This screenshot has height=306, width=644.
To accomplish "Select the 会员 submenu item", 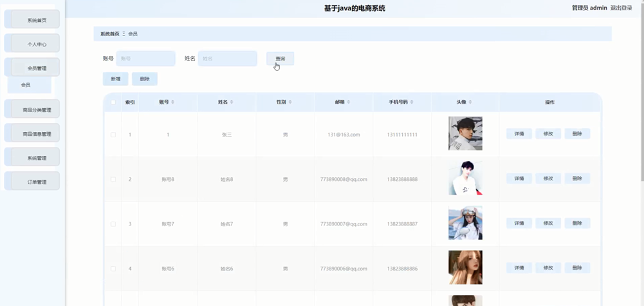I will (30, 85).
